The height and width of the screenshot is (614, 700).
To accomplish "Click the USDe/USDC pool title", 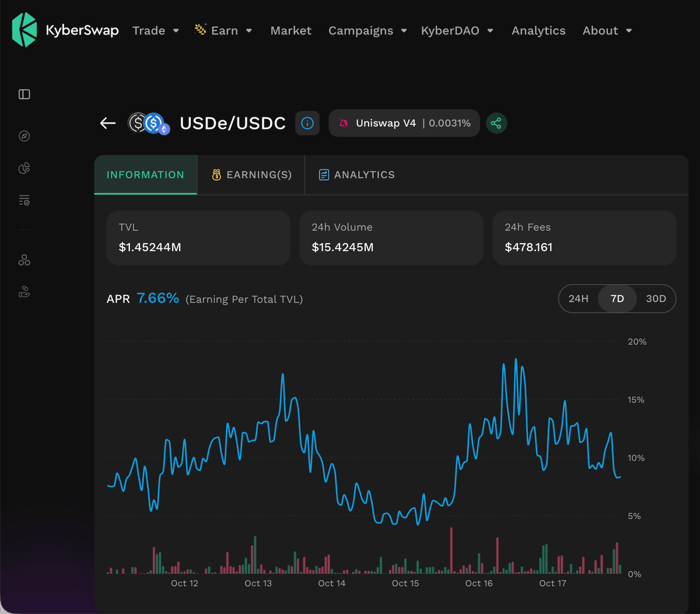I will [233, 123].
